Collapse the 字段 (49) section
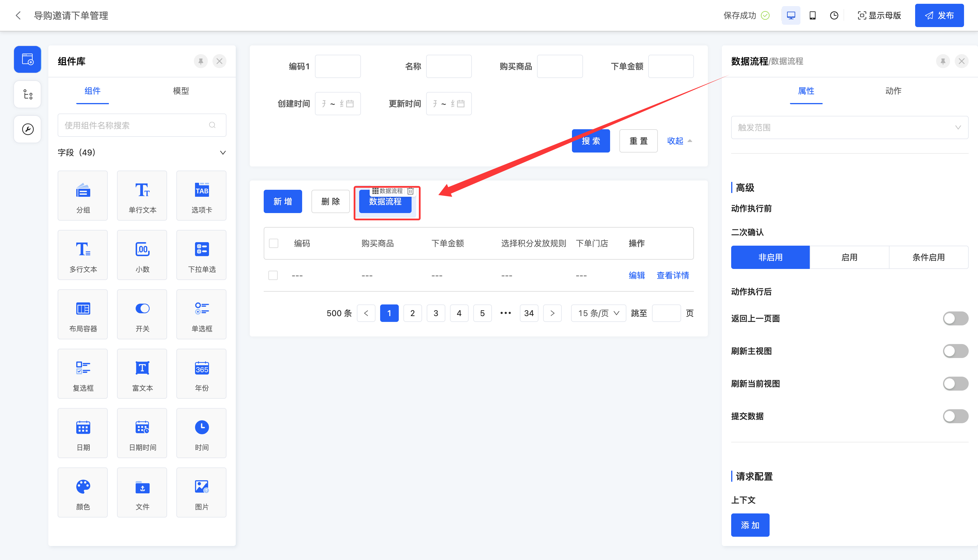 222,153
